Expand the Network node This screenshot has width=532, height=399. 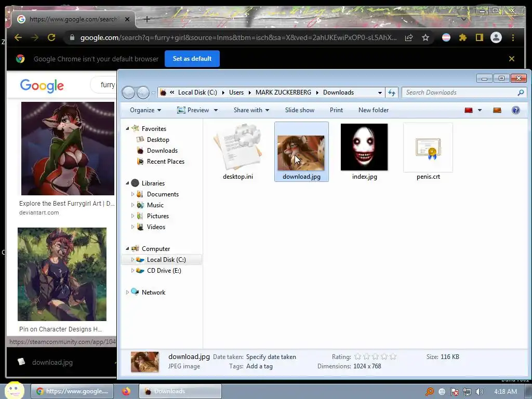tap(128, 292)
